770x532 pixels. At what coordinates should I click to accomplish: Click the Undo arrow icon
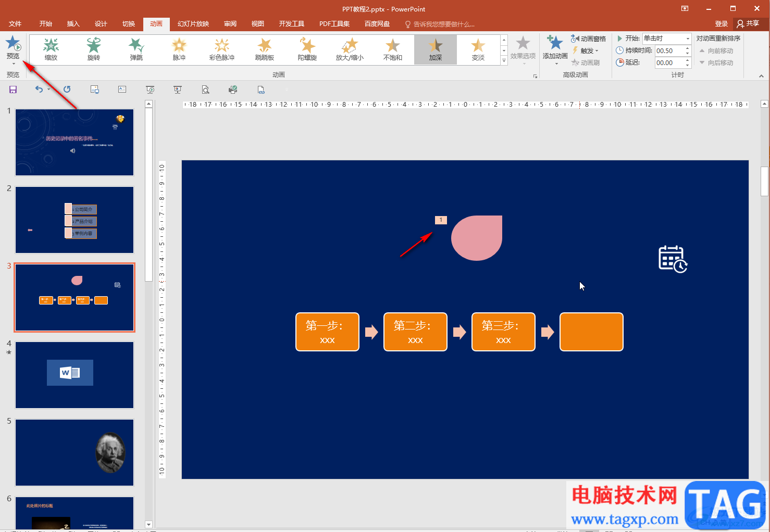(39, 90)
